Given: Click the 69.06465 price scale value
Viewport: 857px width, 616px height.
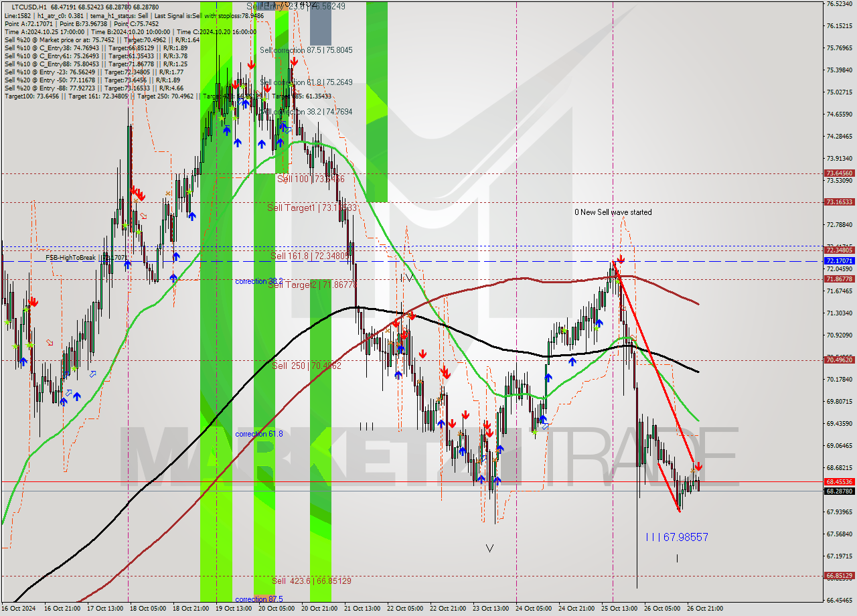Looking at the screenshot, I should 839,445.
